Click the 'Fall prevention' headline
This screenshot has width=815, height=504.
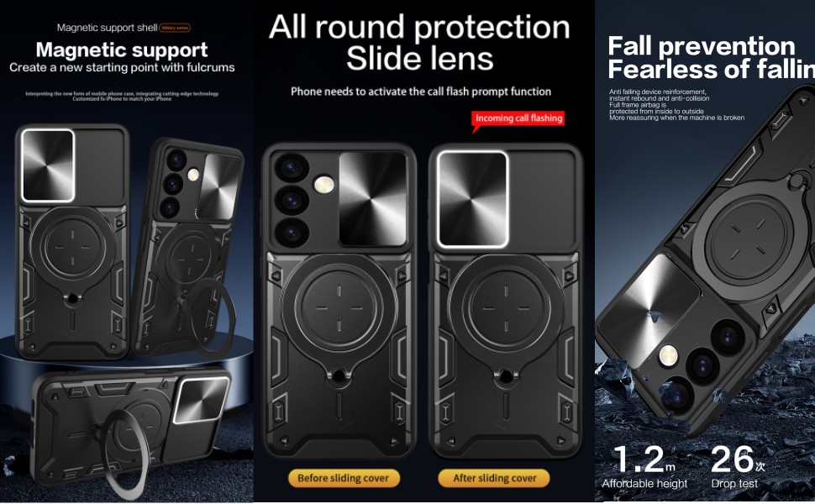coord(702,45)
